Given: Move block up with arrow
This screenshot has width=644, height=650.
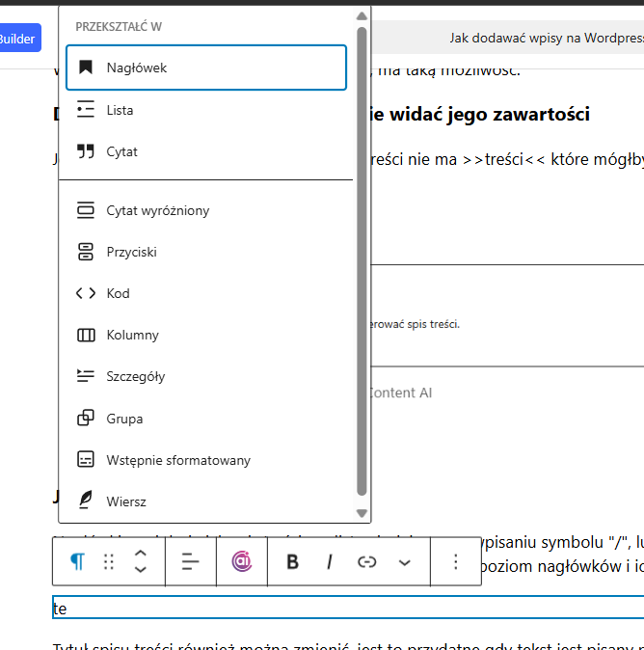Looking at the screenshot, I should (x=141, y=554).
